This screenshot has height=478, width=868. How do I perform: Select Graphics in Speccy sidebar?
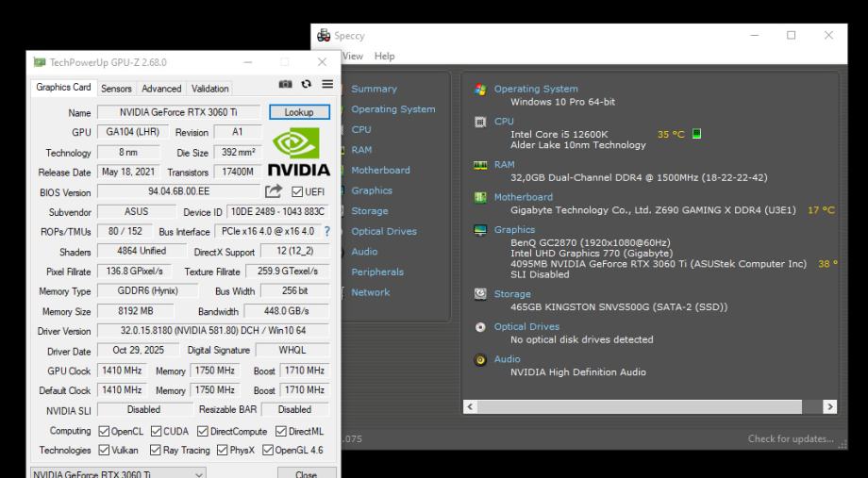(372, 190)
